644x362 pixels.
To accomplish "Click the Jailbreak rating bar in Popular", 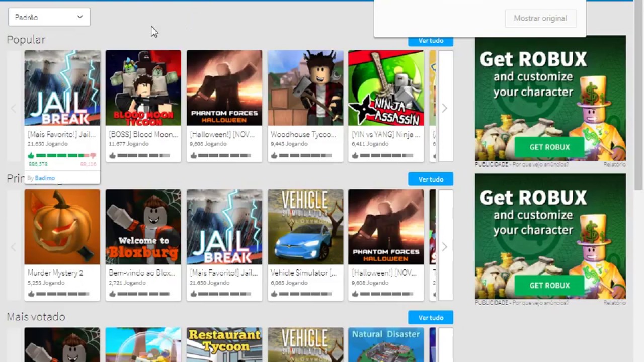I will tap(62, 156).
